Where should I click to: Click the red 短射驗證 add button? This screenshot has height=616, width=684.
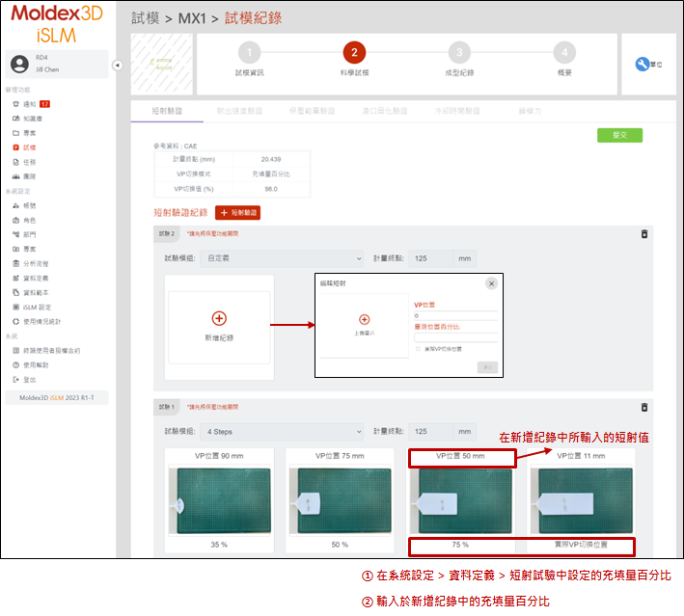[x=237, y=213]
